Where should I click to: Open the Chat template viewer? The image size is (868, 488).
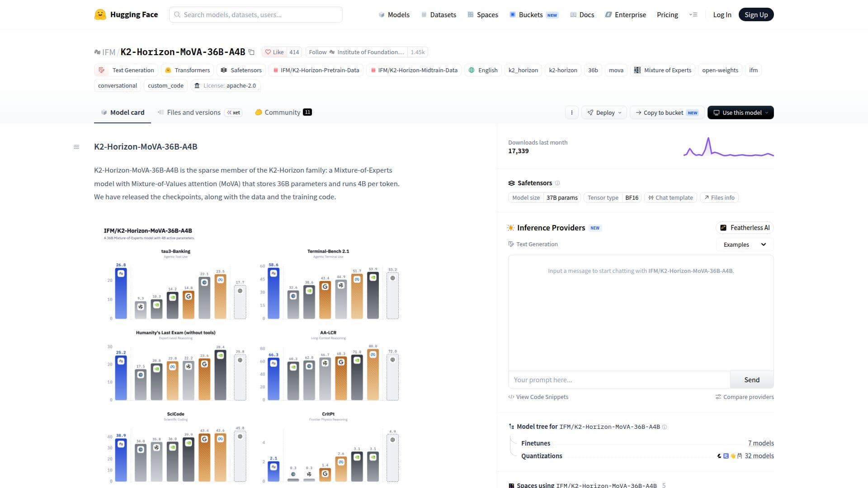670,197
